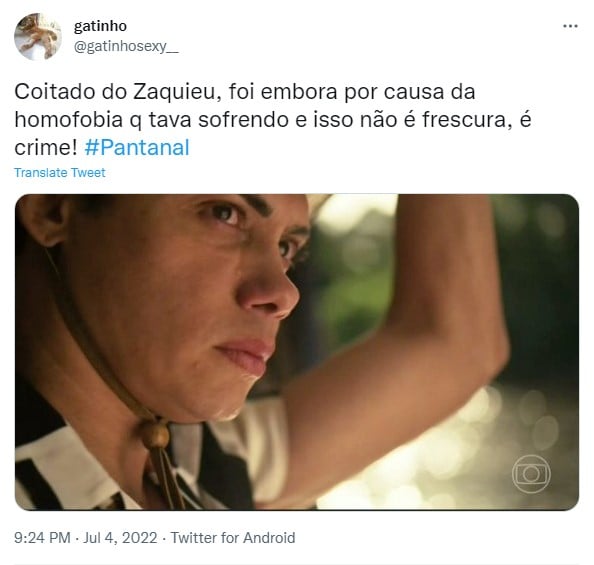This screenshot has width=594, height=565.
Task: Click Translate Tweet link
Action: coord(60,172)
